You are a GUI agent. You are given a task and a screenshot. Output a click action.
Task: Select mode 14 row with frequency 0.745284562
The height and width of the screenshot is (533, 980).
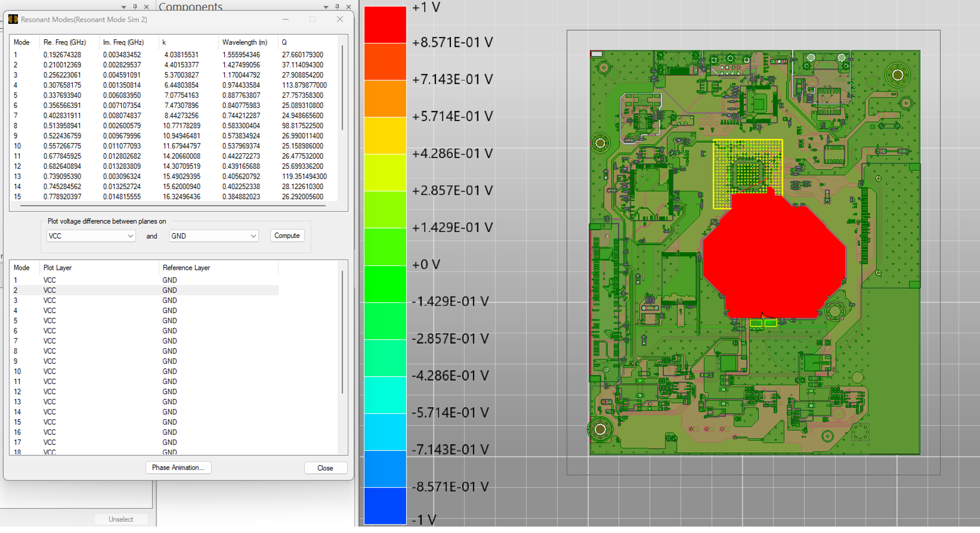175,187
